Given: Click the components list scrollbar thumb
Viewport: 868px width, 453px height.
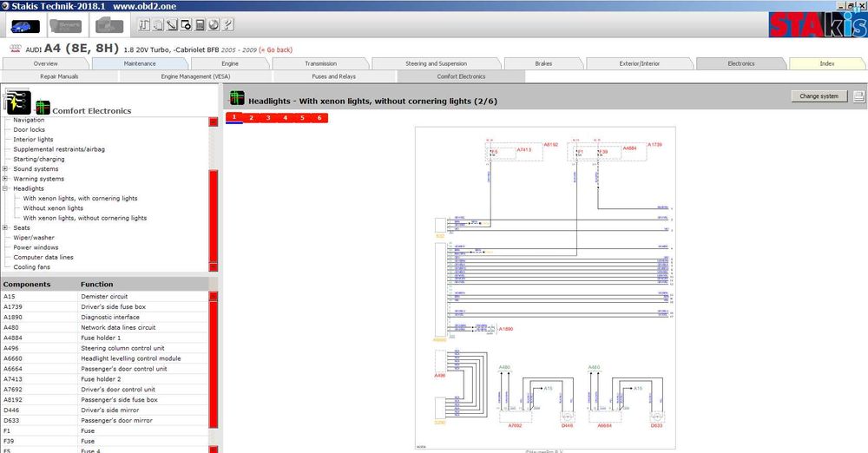Looking at the screenshot, I should [x=214, y=364].
